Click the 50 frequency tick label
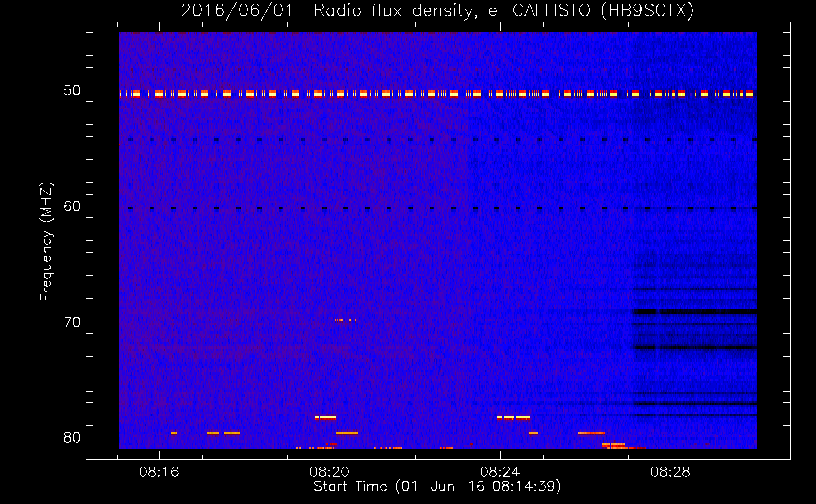 coord(72,90)
